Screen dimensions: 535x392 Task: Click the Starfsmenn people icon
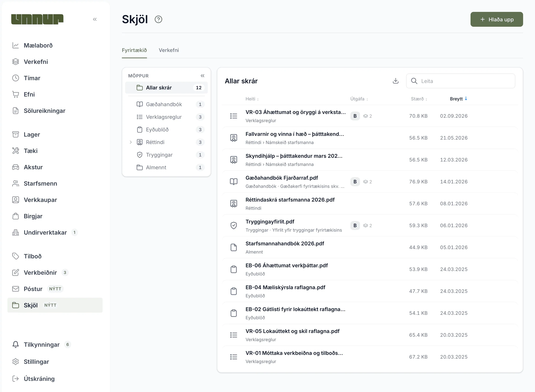(16, 183)
